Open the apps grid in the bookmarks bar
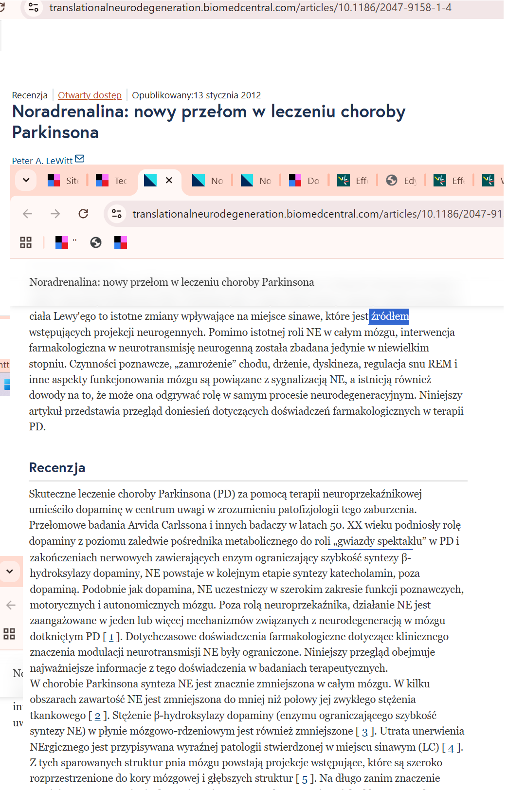 (x=26, y=242)
